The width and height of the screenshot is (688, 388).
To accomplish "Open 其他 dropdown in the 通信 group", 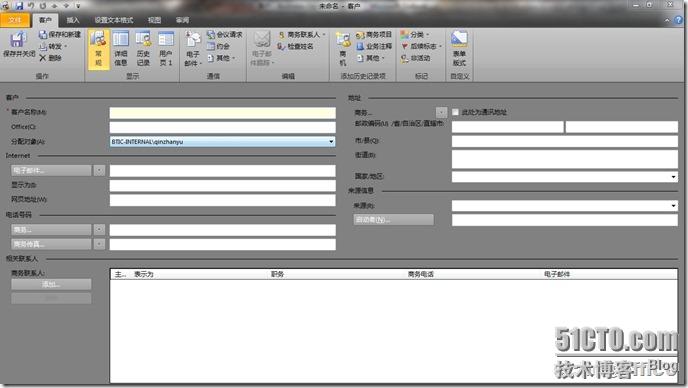I will pyautogui.click(x=221, y=58).
